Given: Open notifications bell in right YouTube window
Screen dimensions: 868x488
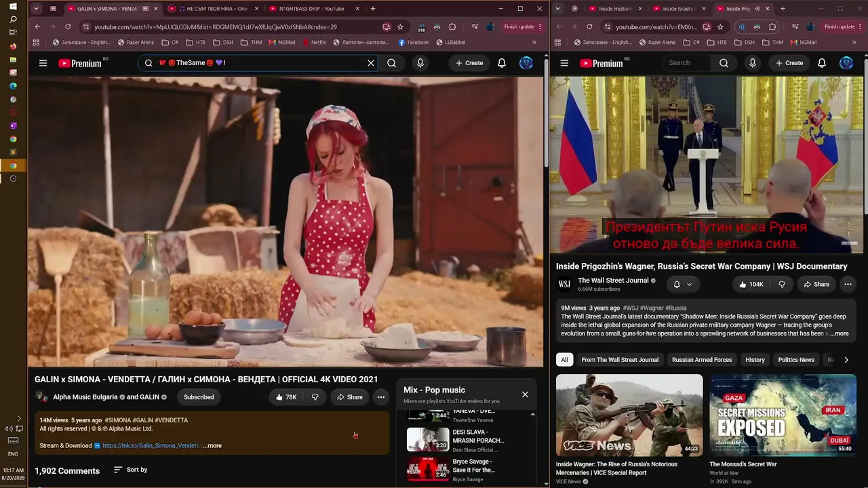Looking at the screenshot, I should pyautogui.click(x=822, y=63).
